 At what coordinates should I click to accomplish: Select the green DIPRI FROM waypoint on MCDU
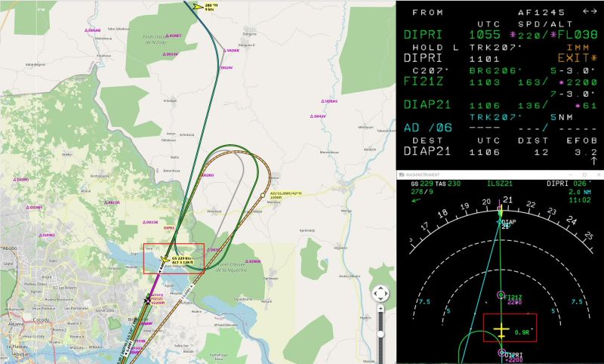tap(423, 35)
